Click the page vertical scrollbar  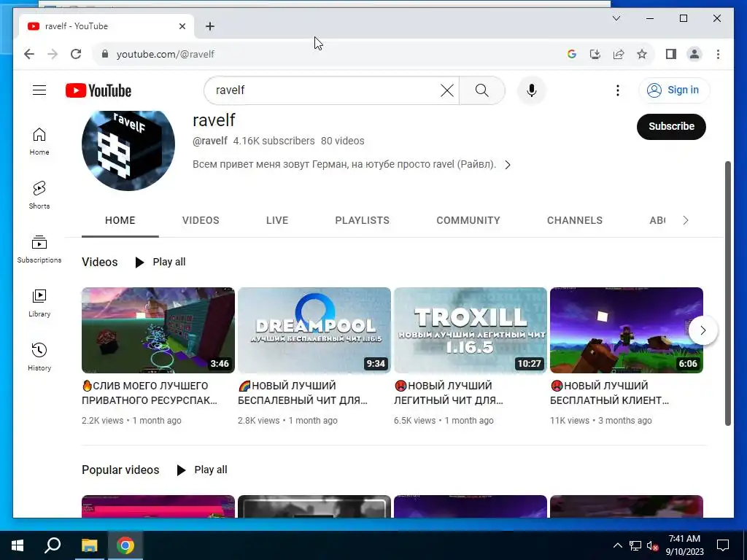[727, 293]
